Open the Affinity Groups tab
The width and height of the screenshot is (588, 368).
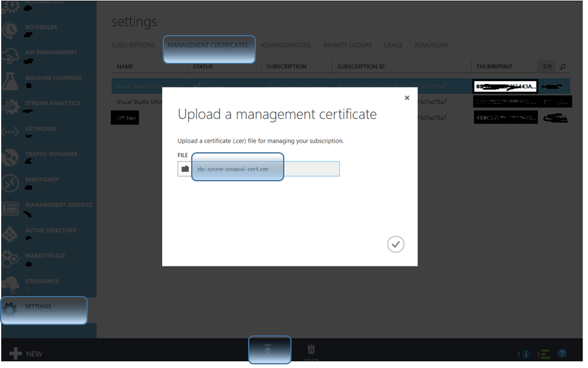tap(347, 45)
